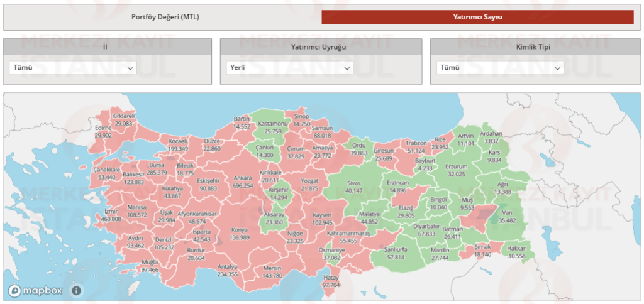Select Sinop province 14.750
644x304 pixels.
tap(301, 121)
